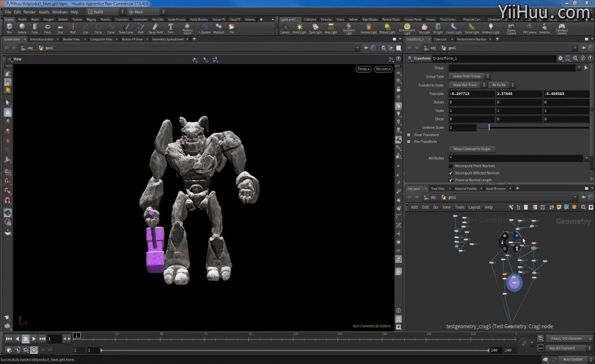This screenshot has width=595, height=364.
Task: Add a Distant Light
Action: click(387, 28)
